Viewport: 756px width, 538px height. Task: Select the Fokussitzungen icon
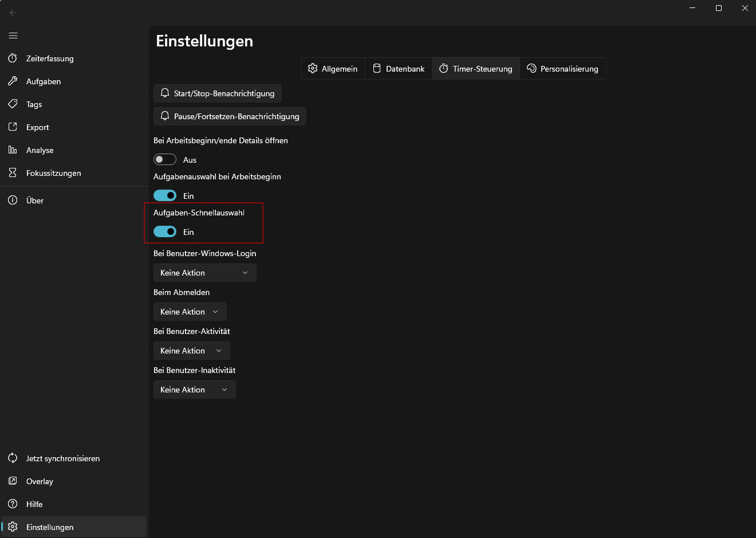click(x=13, y=172)
